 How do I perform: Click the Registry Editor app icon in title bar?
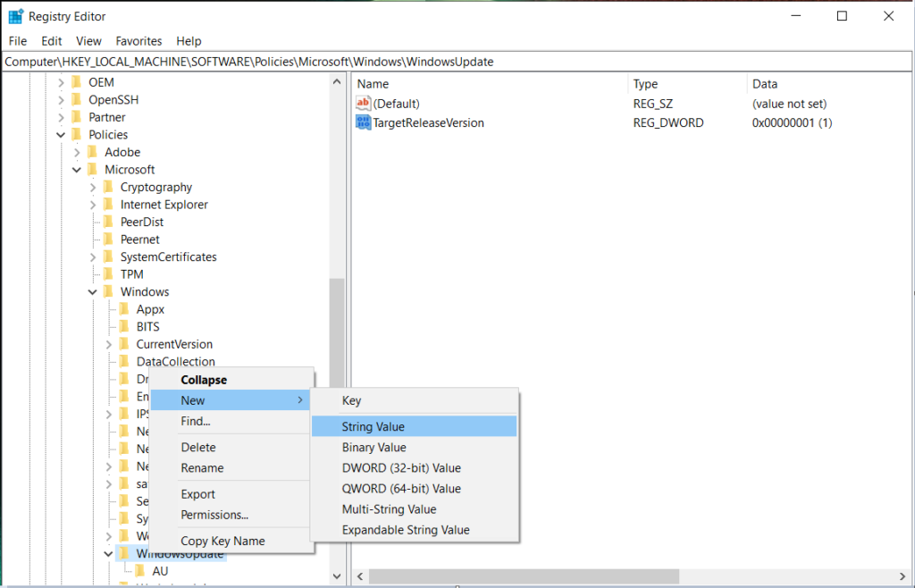[x=15, y=16]
